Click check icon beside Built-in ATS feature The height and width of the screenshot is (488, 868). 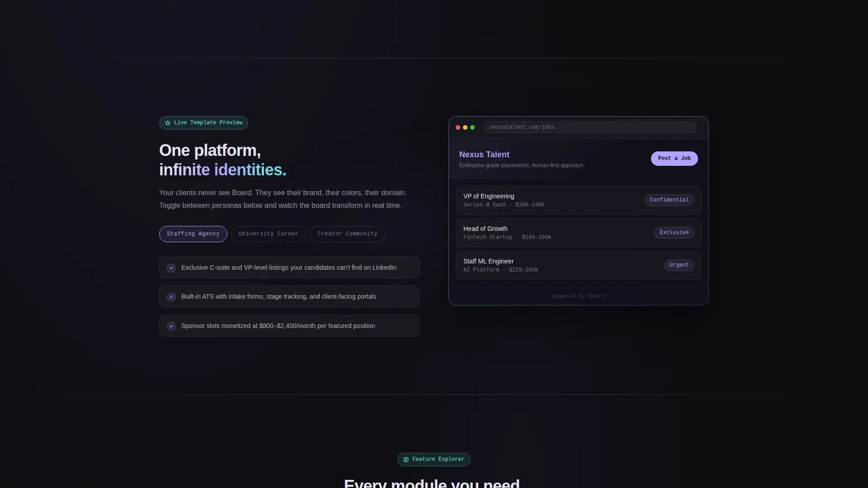click(x=171, y=297)
